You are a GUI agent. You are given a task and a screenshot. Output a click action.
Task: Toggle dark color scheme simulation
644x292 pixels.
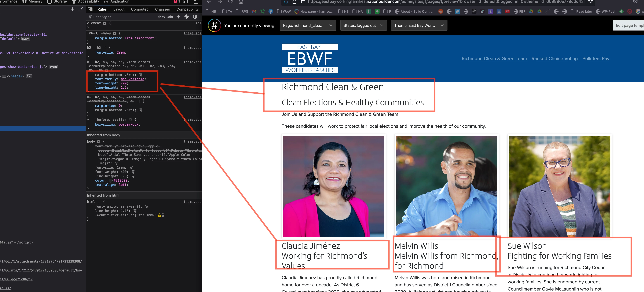(195, 17)
